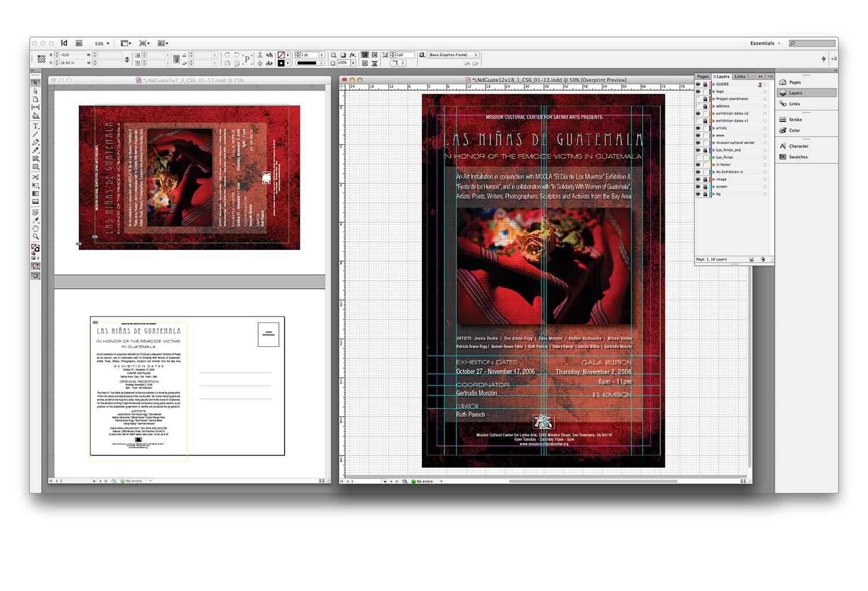The image size is (868, 591).
Task: Expand the An Exhibition in layer
Action: pos(713,172)
